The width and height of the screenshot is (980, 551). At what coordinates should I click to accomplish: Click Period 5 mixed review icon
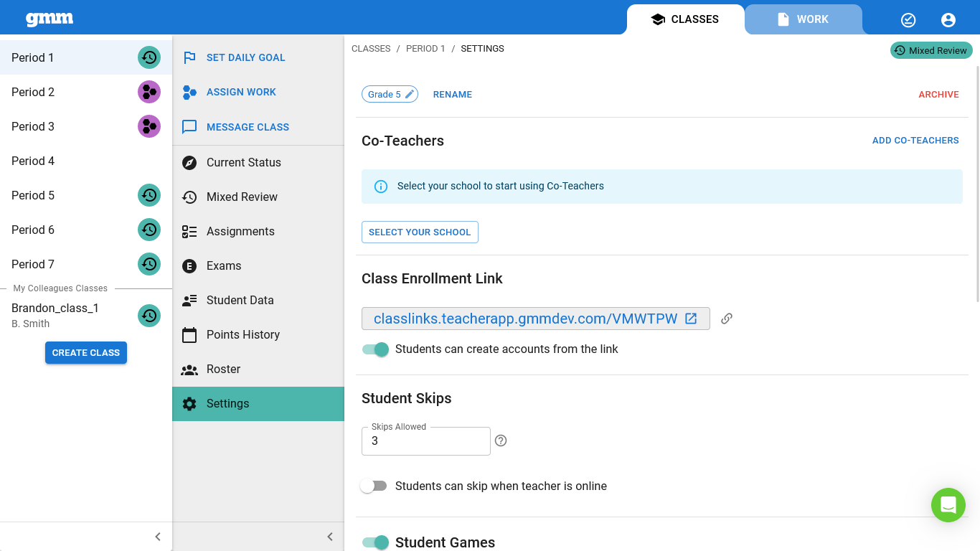(x=149, y=195)
